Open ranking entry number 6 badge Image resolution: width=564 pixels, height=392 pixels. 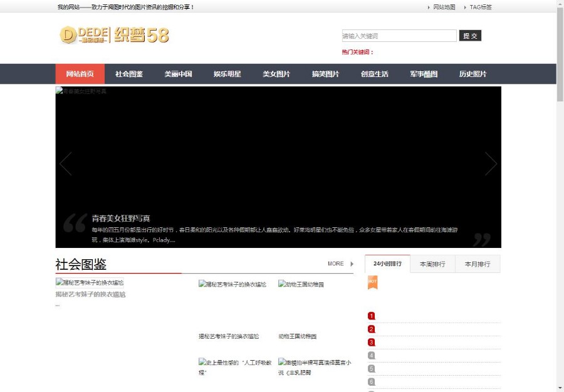click(372, 381)
